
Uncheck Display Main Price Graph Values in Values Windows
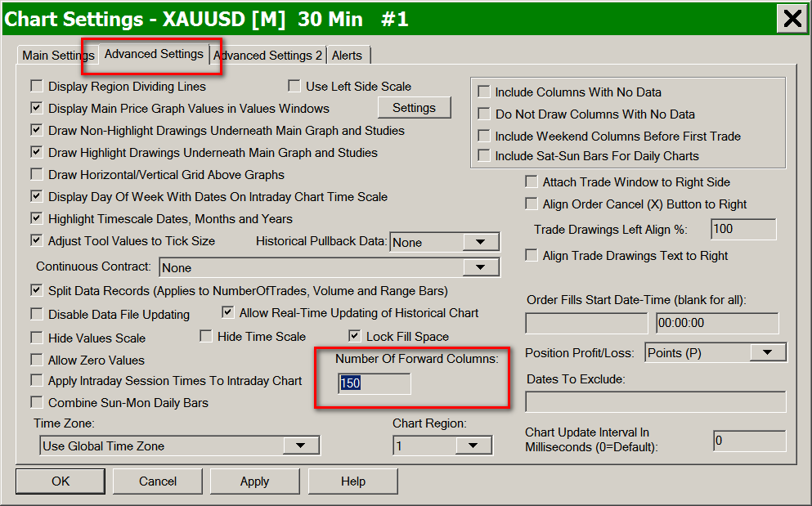point(37,108)
